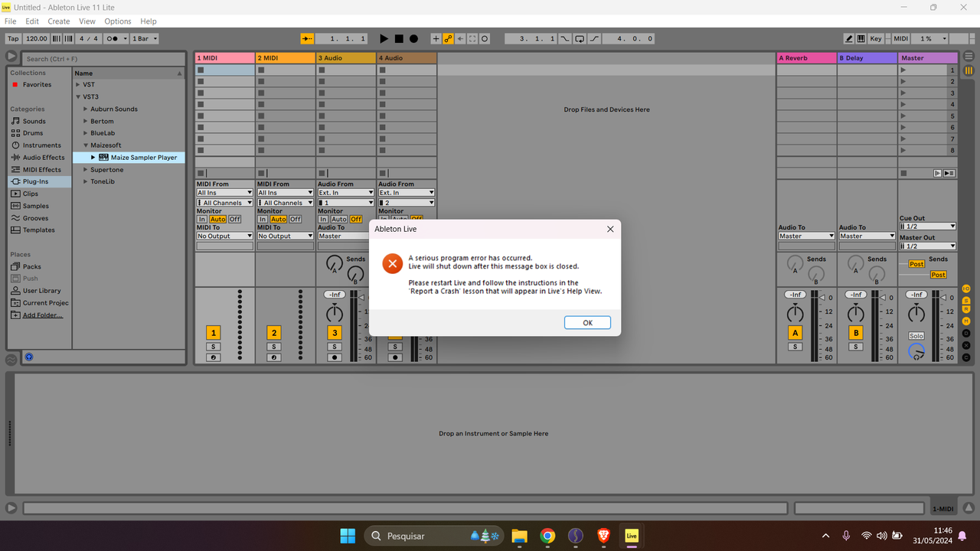Image resolution: width=980 pixels, height=551 pixels.
Task: Adjust the Master Preview/Cue volume knob
Action: (916, 352)
